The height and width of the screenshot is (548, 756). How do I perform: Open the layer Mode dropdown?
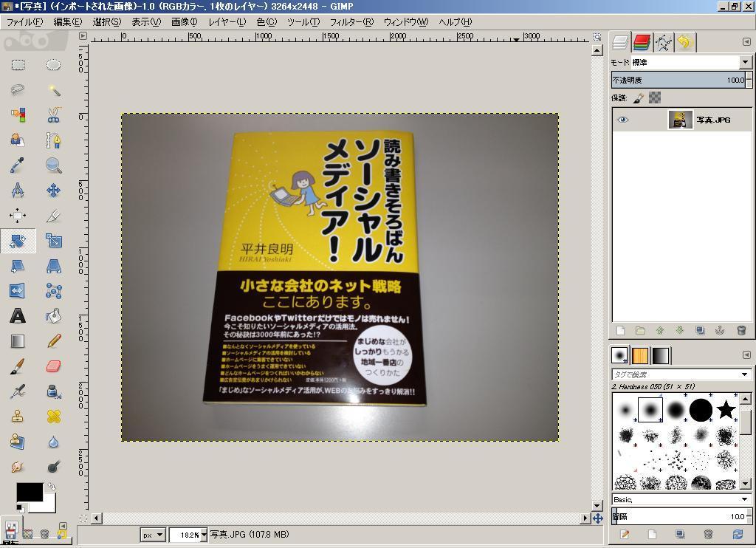(x=744, y=63)
